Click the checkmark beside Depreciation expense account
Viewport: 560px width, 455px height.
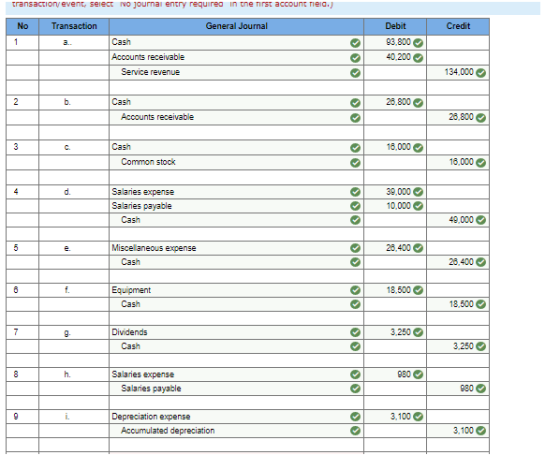coord(355,416)
